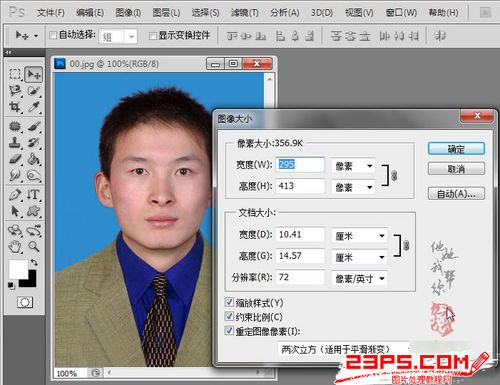Viewport: 500px width, 385px height.
Task: Select the Custom Shape tool
Action: (x=34, y=211)
